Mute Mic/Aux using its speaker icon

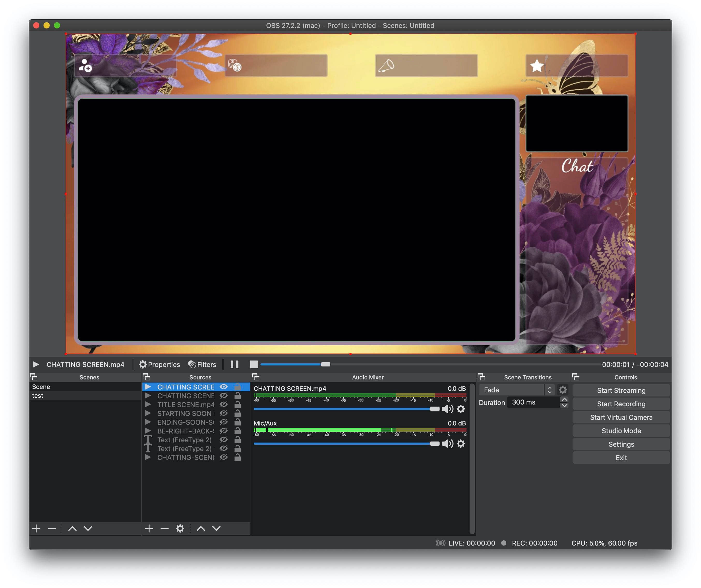pyautogui.click(x=448, y=444)
